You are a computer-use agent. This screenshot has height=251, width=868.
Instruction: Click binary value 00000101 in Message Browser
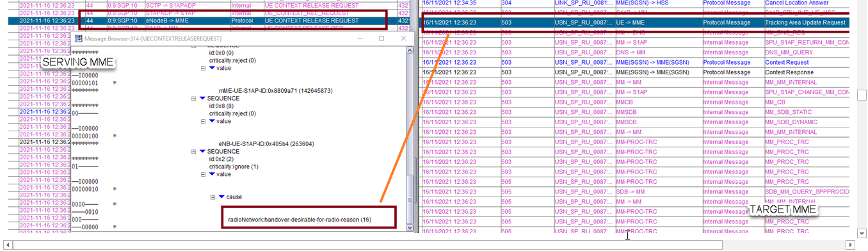pyautogui.click(x=85, y=83)
